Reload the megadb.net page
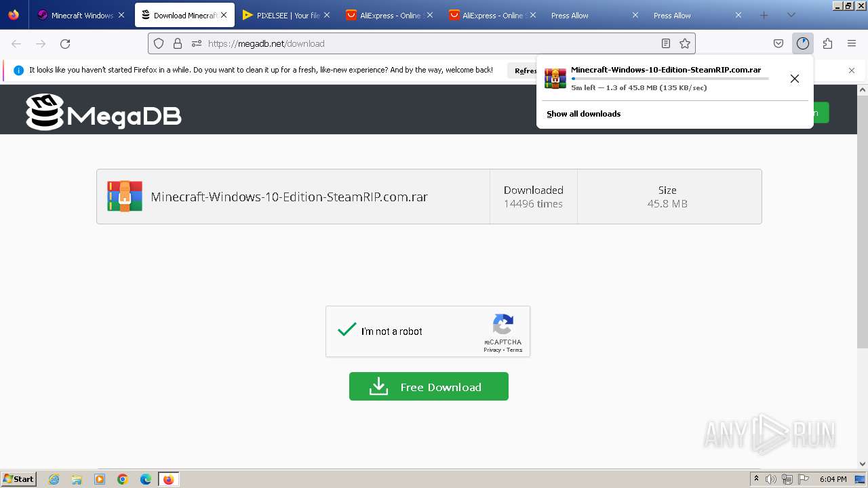Viewport: 868px width, 488px height. pyautogui.click(x=65, y=43)
